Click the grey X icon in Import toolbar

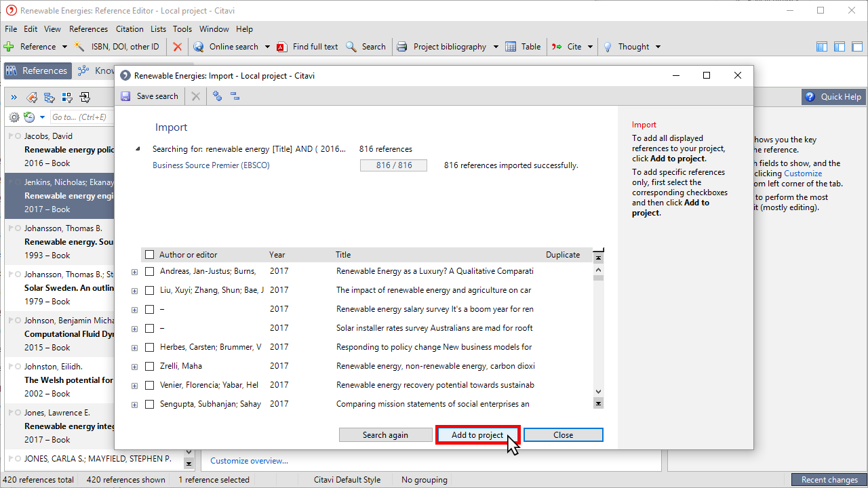196,96
